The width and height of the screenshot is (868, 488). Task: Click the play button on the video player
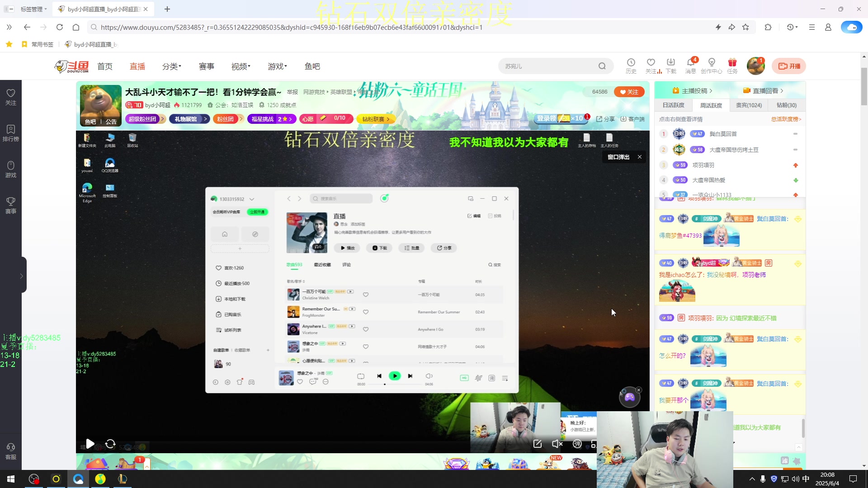click(90, 444)
